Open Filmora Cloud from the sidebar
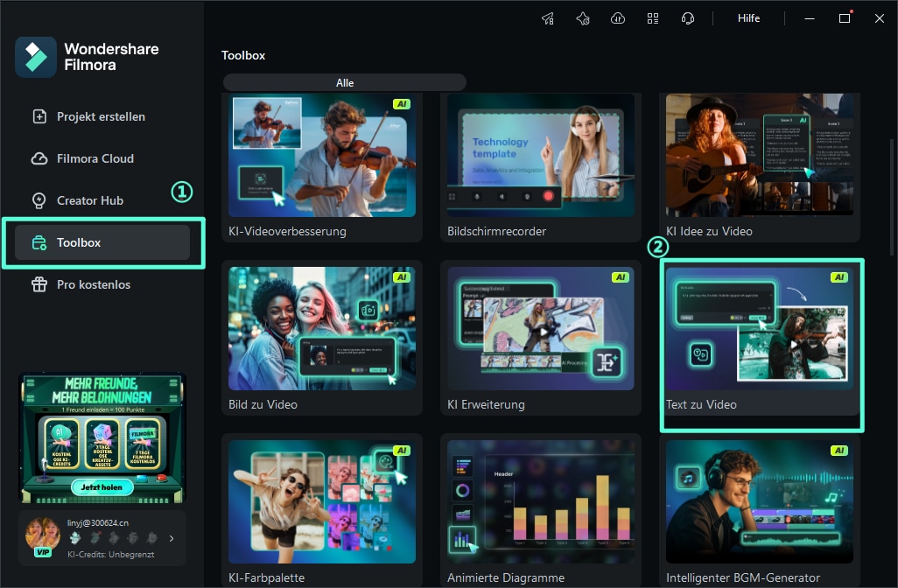 93,157
